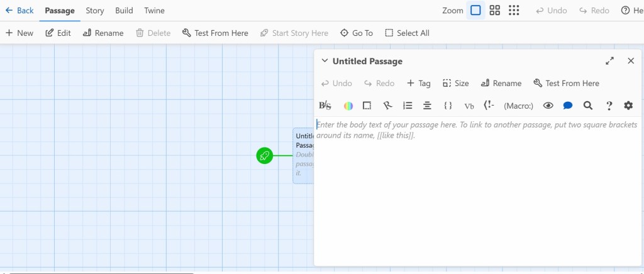
Task: Click the rotated text transform icon
Action: 387,106
